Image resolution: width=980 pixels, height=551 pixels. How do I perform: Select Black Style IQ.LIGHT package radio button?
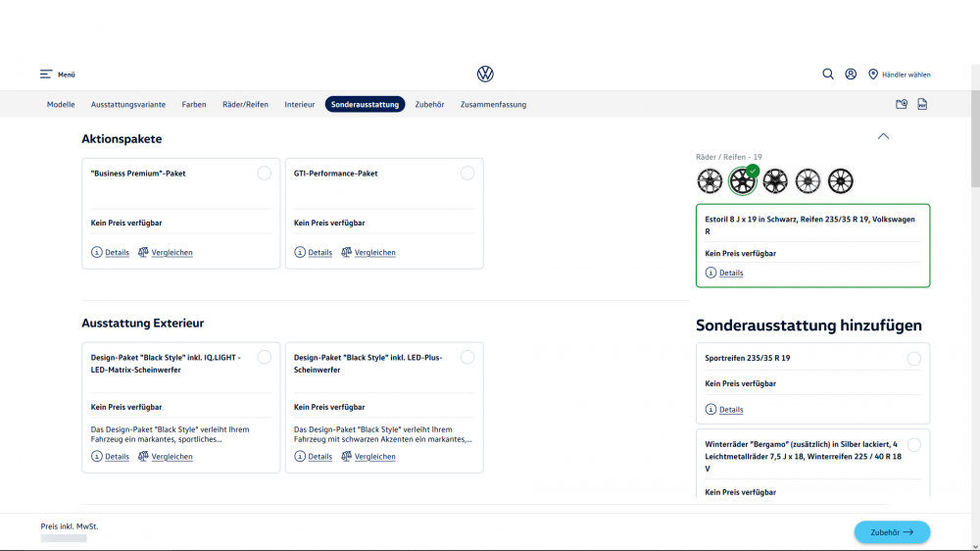(265, 357)
